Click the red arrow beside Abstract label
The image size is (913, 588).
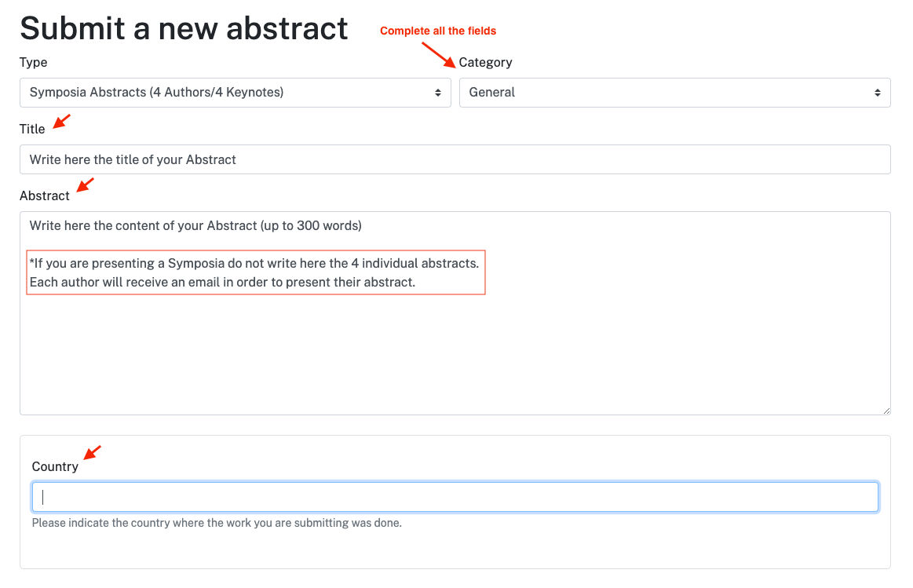coord(85,184)
